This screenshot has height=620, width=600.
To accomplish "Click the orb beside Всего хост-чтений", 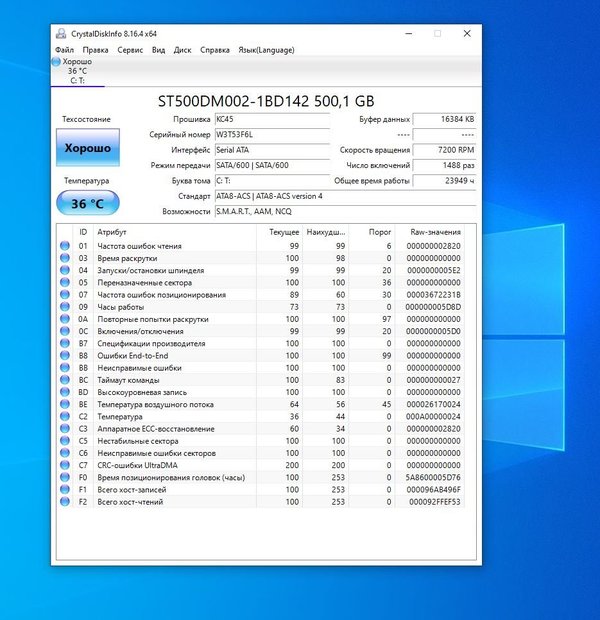I will (65, 501).
